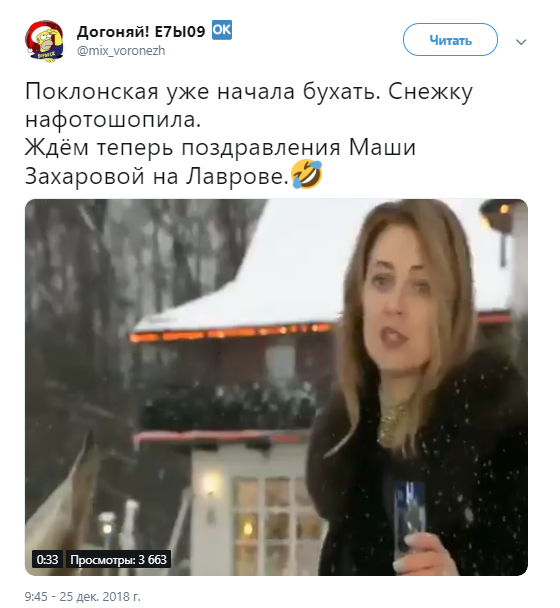Click the word нафотошопила in the tweet
560x608 pixels.
[x=113, y=120]
